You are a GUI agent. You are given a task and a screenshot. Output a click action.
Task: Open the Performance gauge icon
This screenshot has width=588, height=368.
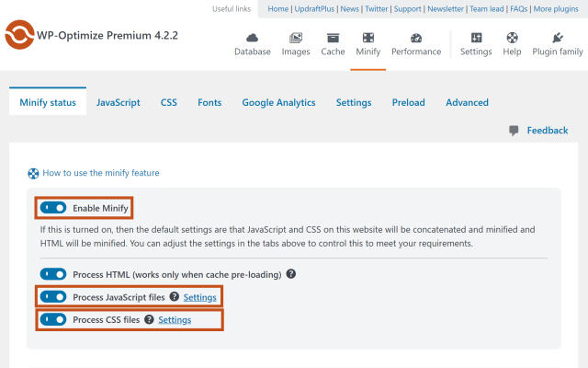(x=416, y=38)
